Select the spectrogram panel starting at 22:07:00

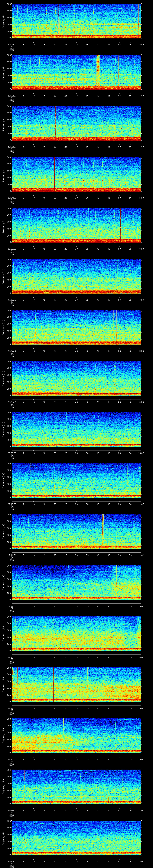coord(77,327)
